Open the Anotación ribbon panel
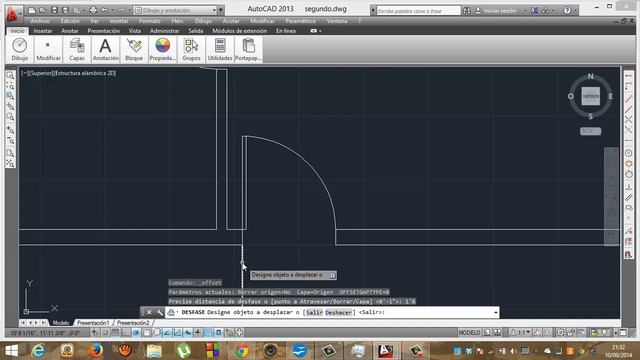 coord(105,49)
